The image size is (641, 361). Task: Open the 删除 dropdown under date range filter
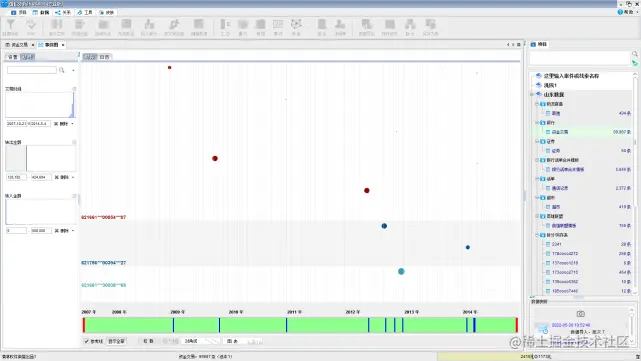[x=73, y=123]
